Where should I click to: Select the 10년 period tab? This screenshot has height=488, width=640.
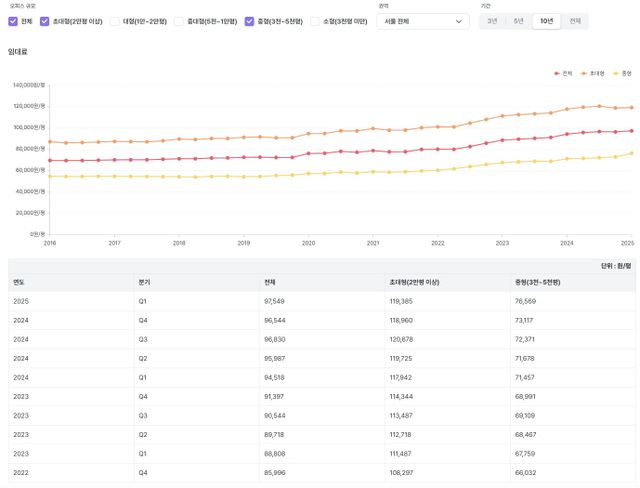tap(546, 21)
